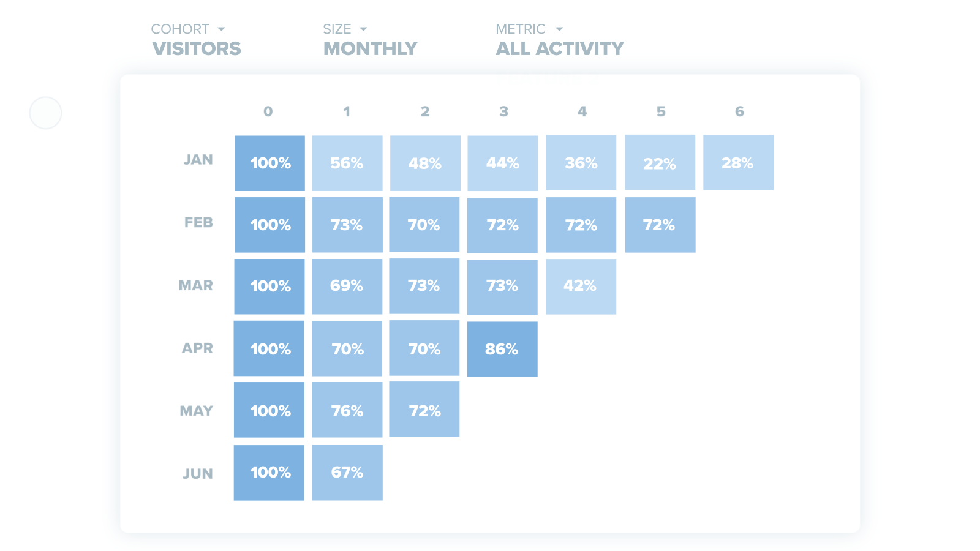Click the circular icon on the left edge
980x551 pixels.
coord(45,113)
